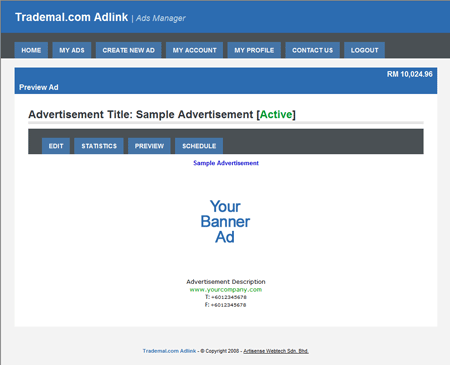Viewport: 450px width, 365px height.
Task: Click the T: +6012345678 phone number
Action: [226, 297]
